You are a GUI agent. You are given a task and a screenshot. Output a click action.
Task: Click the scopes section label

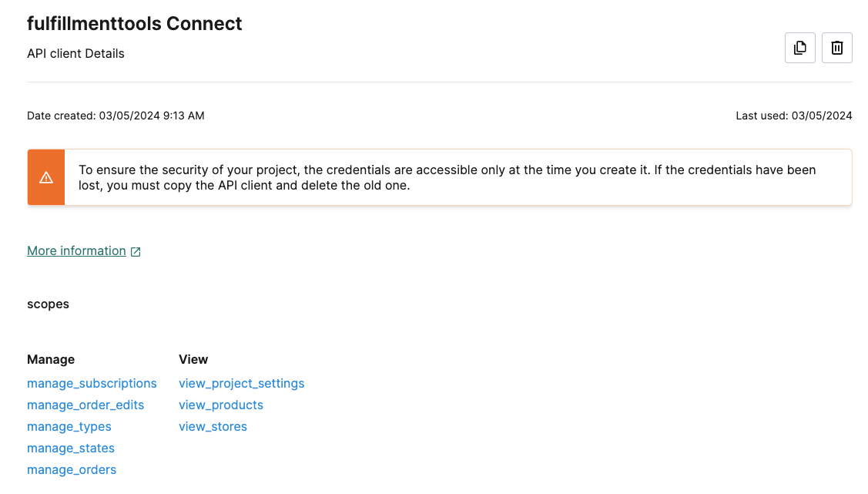coord(48,304)
